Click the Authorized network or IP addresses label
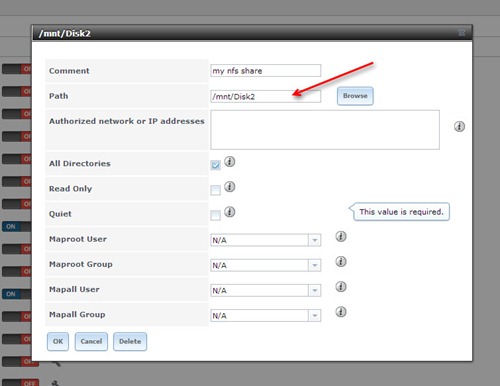Image resolution: width=500 pixels, height=386 pixels. click(x=127, y=121)
